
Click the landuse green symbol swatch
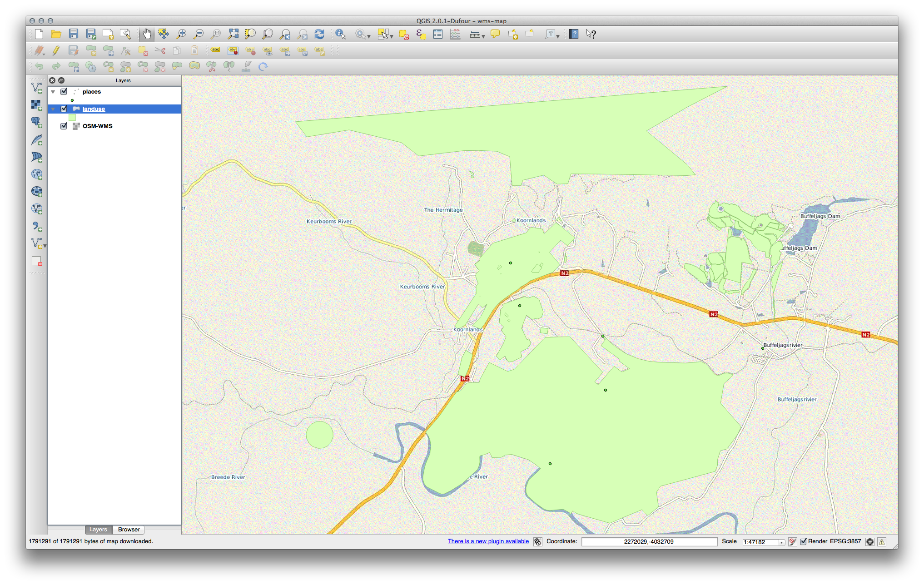72,117
